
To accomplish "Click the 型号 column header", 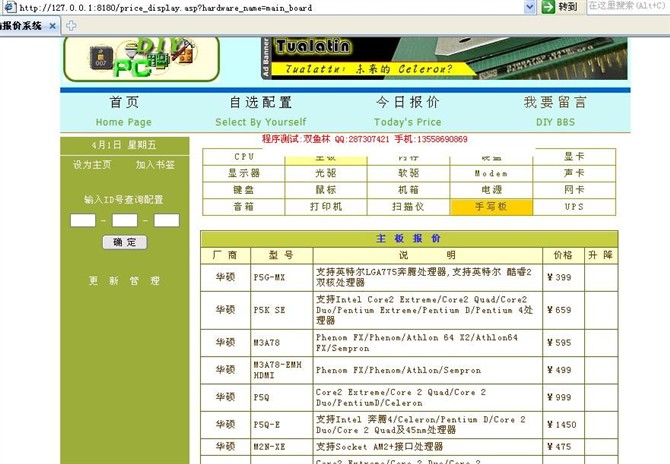I will click(x=282, y=255).
